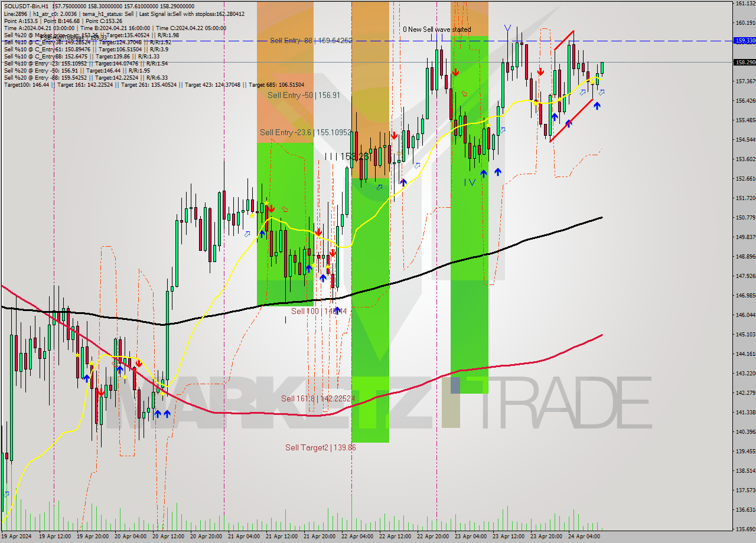The width and height of the screenshot is (756, 543).
Task: Select the lower red channel trendline
Action: tap(571, 120)
